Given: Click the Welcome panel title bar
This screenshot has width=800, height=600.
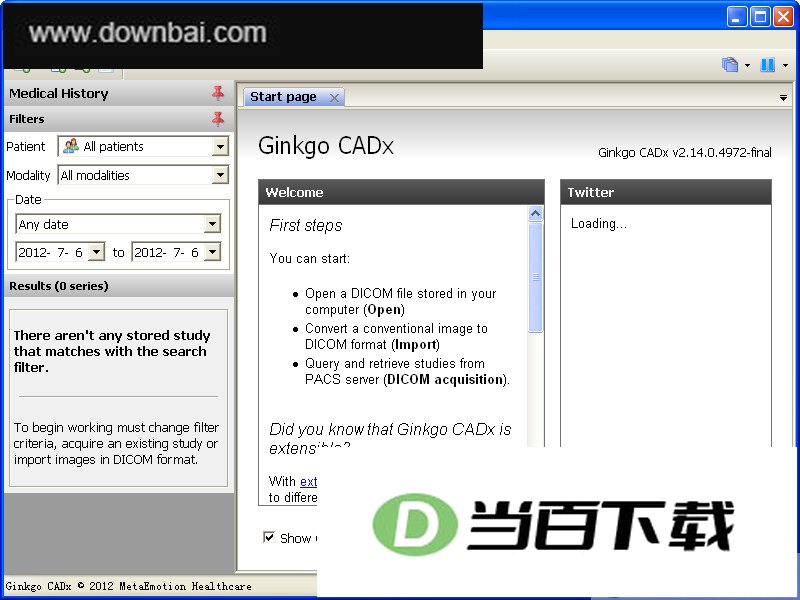Looking at the screenshot, I should [402, 192].
